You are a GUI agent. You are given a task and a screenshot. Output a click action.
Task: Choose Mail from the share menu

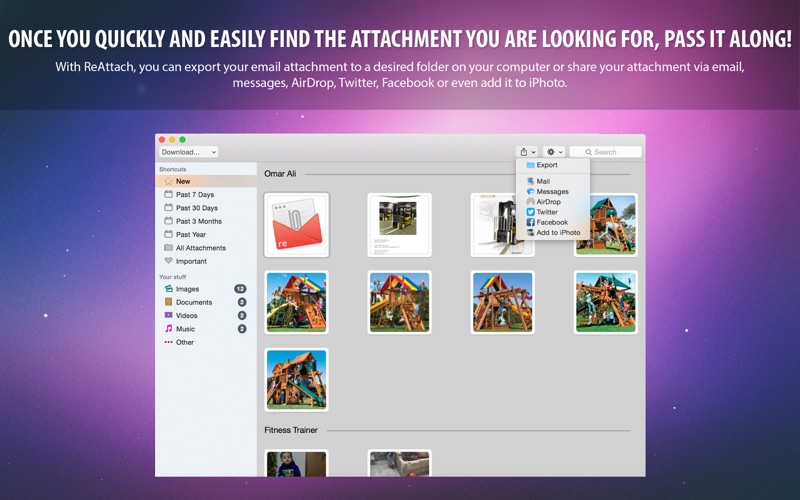553,181
